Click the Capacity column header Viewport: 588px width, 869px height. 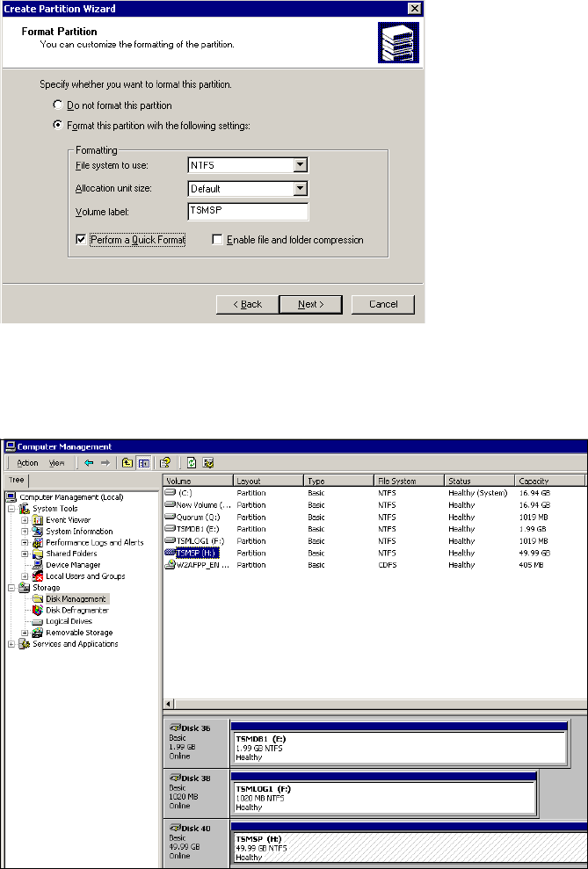550,481
